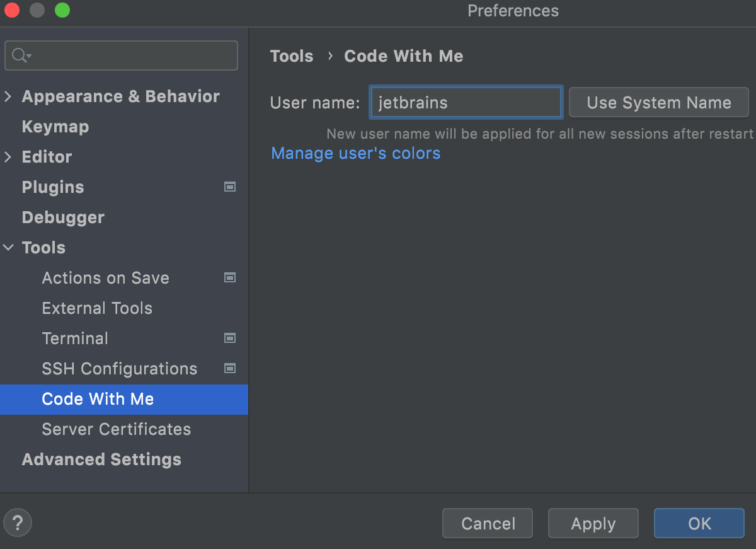The image size is (756, 549).
Task: Select the Keymap settings page
Action: click(55, 126)
